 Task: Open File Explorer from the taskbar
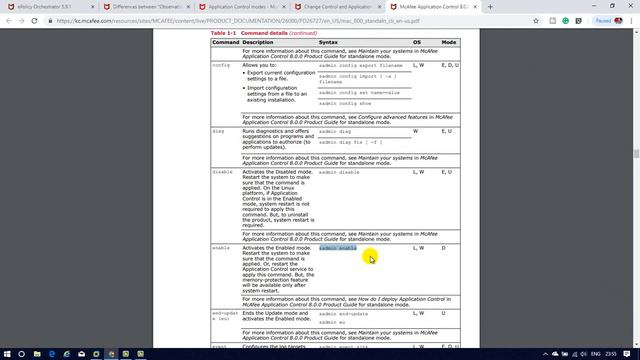click(37, 354)
